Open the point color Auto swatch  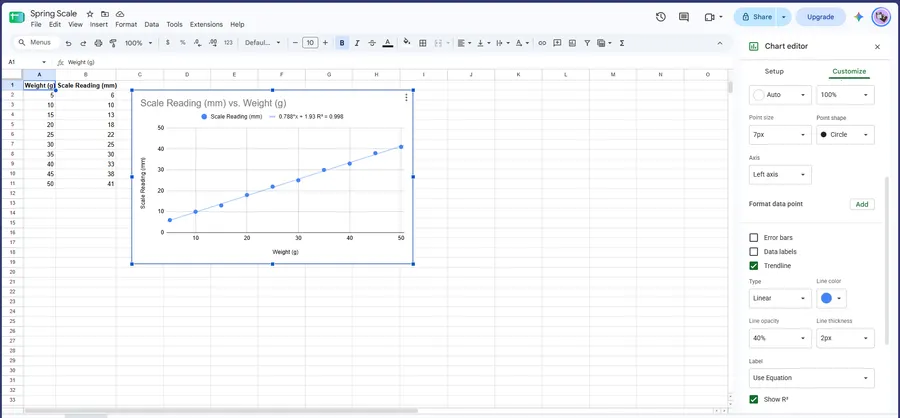(x=780, y=95)
